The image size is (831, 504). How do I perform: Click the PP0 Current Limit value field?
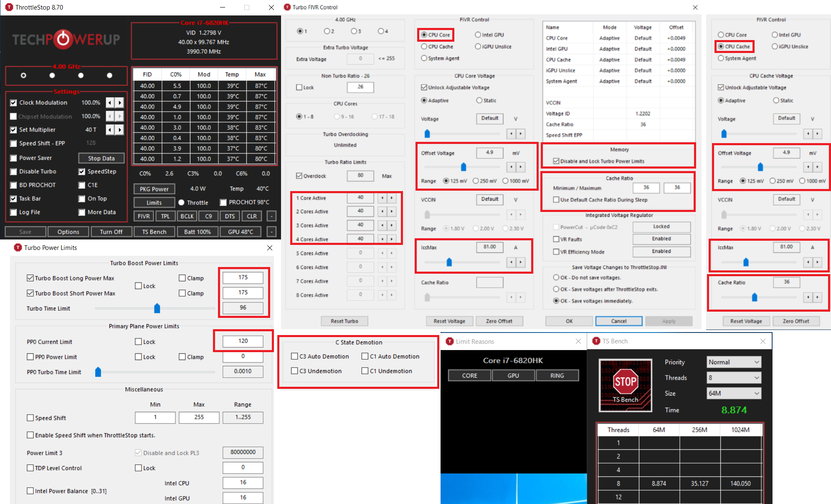pos(243,341)
